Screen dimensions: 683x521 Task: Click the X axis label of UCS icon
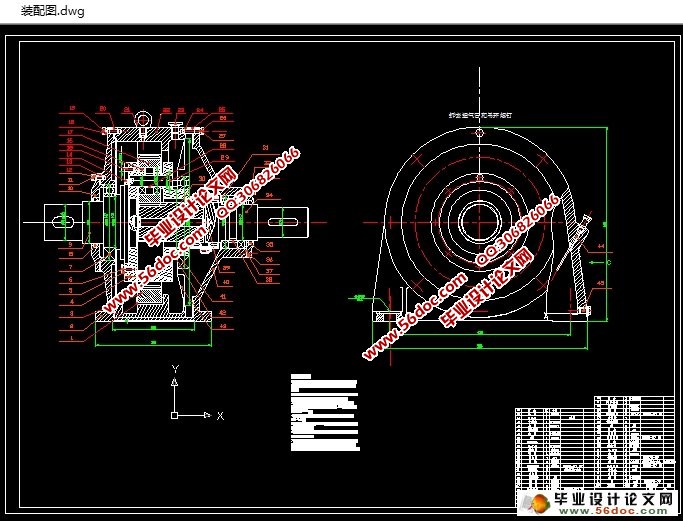(220, 414)
